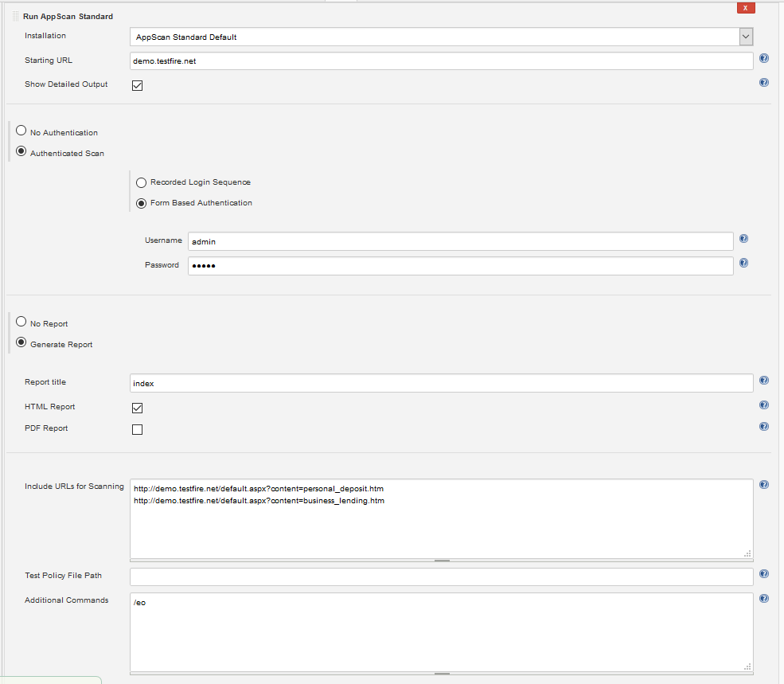The height and width of the screenshot is (684, 784).
Task: Open help for PDF Report option
Action: pyautogui.click(x=763, y=426)
